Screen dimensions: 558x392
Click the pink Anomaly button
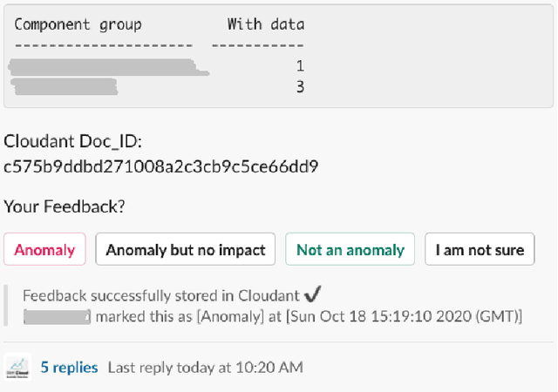click(44, 250)
